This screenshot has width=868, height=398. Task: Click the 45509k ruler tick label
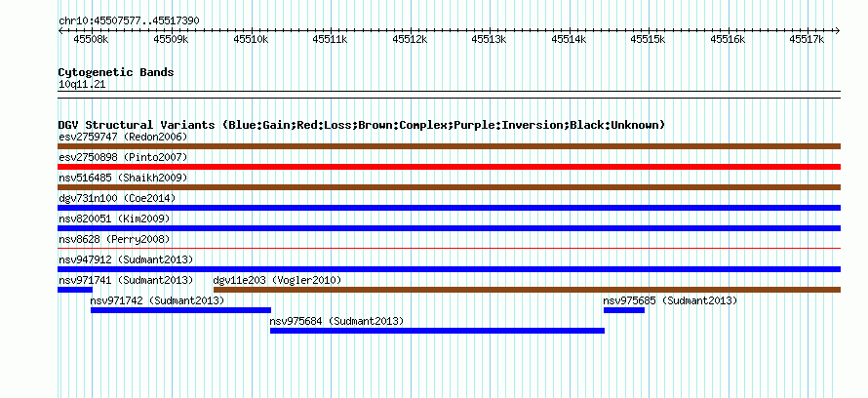(x=171, y=39)
